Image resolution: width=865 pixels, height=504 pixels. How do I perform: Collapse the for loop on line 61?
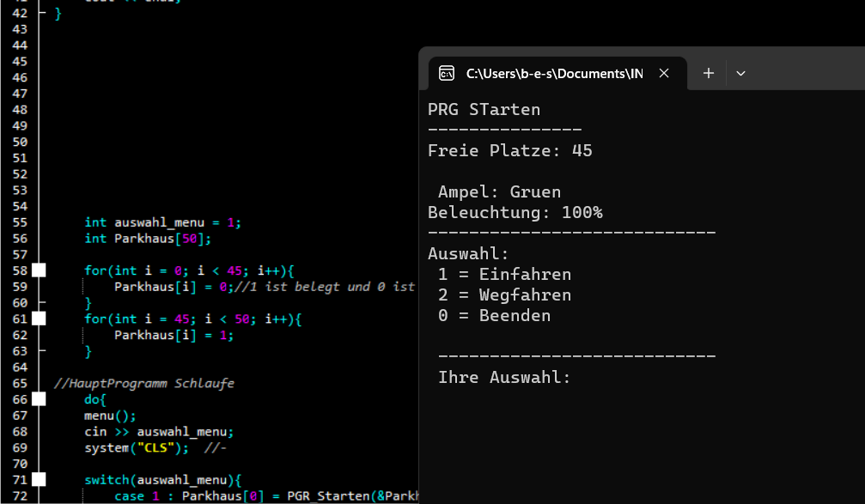click(x=39, y=319)
